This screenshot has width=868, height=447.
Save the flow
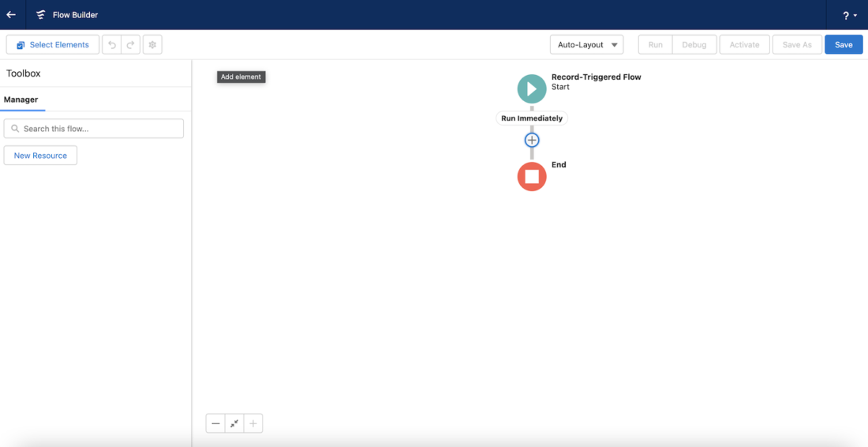pos(844,45)
